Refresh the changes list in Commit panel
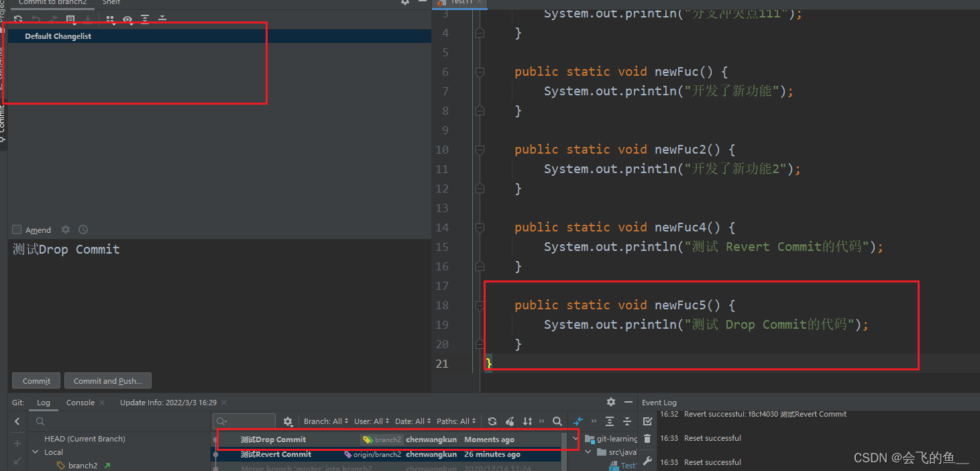 coord(18,19)
